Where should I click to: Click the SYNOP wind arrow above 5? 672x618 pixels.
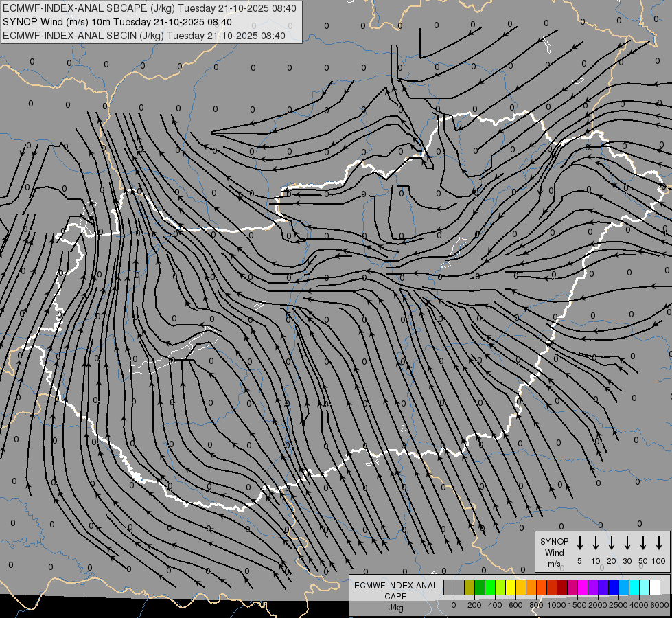click(579, 543)
